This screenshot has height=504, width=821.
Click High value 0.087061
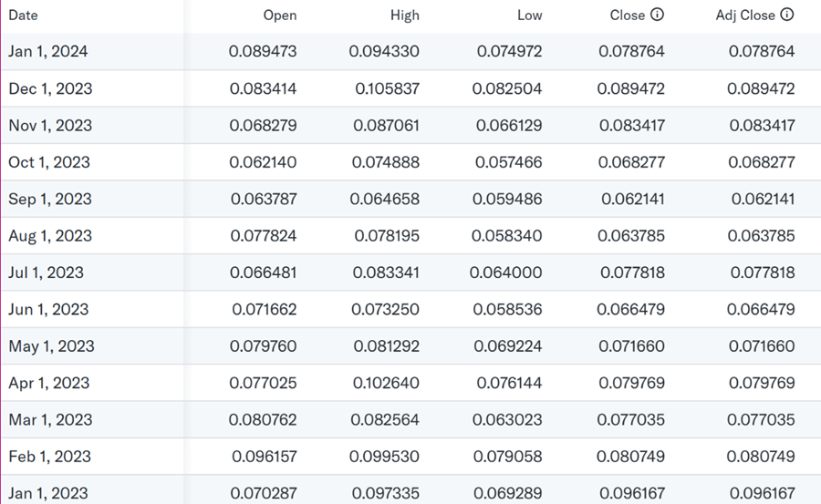pos(387,125)
